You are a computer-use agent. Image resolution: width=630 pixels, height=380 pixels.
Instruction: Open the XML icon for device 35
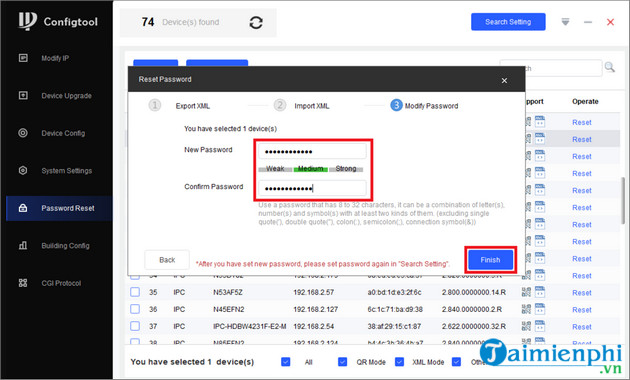(x=540, y=292)
